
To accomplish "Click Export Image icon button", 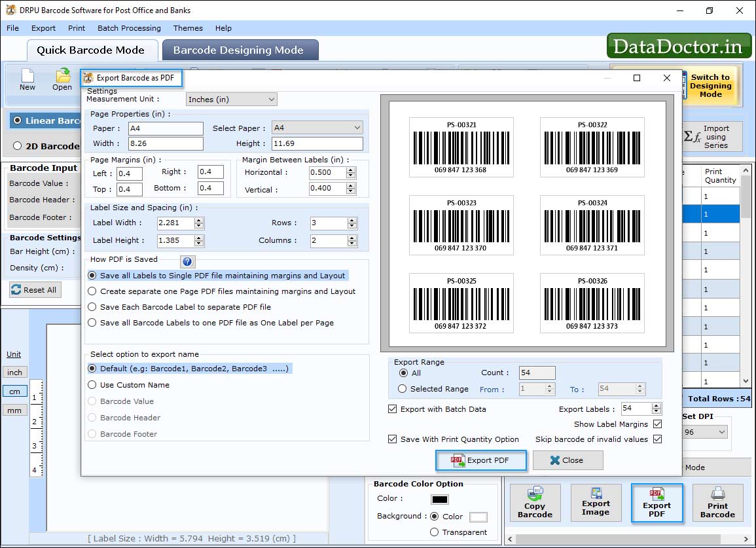I will (x=596, y=503).
